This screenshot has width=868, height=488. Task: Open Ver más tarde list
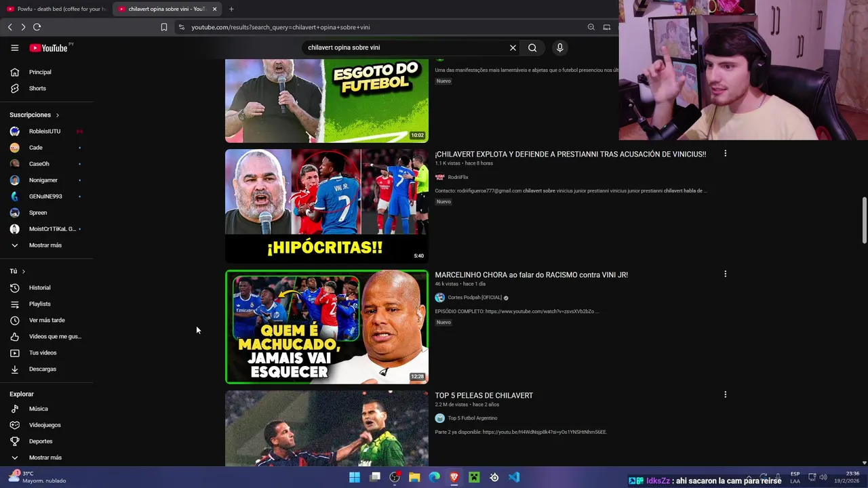point(47,320)
